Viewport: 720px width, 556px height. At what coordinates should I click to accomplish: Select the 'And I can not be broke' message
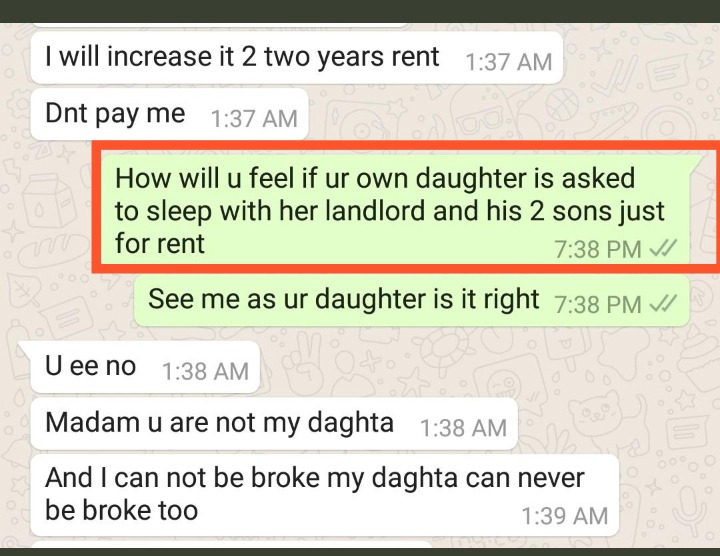(x=325, y=495)
